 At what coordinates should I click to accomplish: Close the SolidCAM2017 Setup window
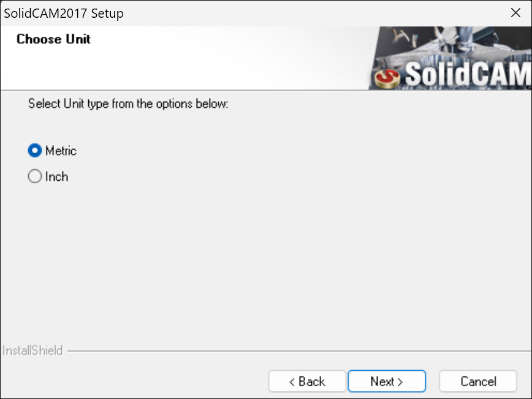coord(515,13)
